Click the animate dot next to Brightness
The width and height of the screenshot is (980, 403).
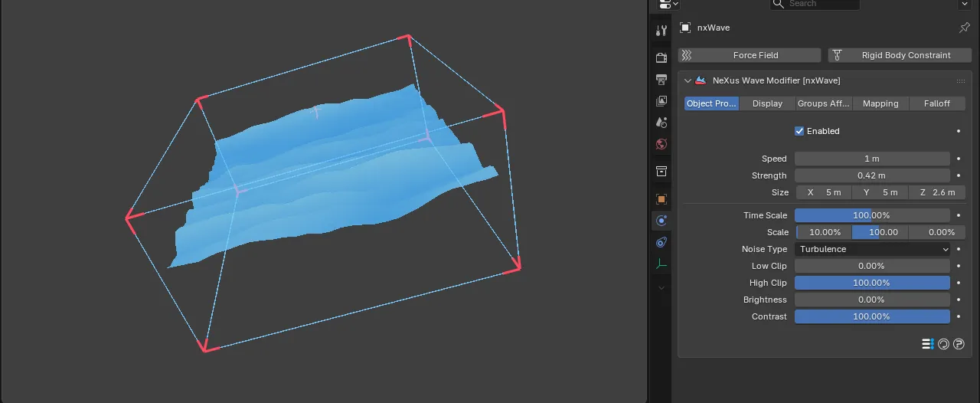click(x=959, y=300)
